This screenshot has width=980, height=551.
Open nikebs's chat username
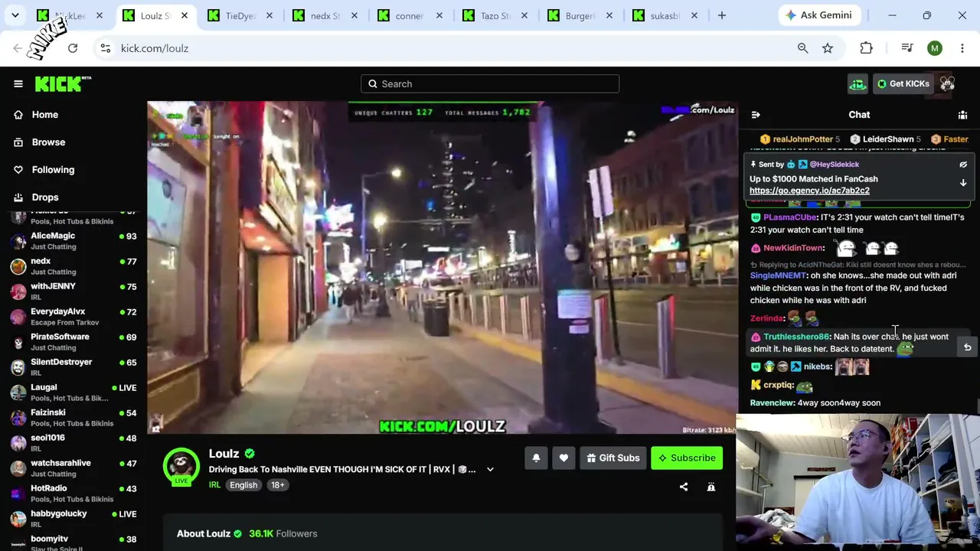tap(818, 367)
